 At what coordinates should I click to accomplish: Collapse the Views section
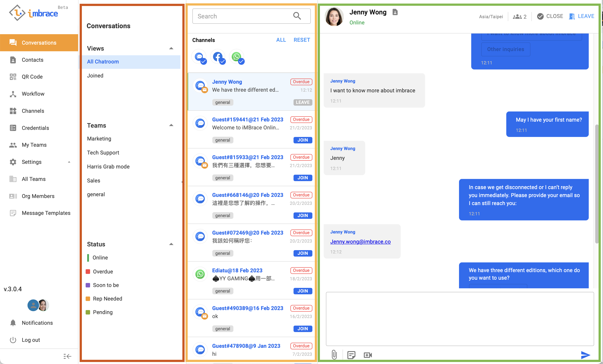[x=171, y=48]
